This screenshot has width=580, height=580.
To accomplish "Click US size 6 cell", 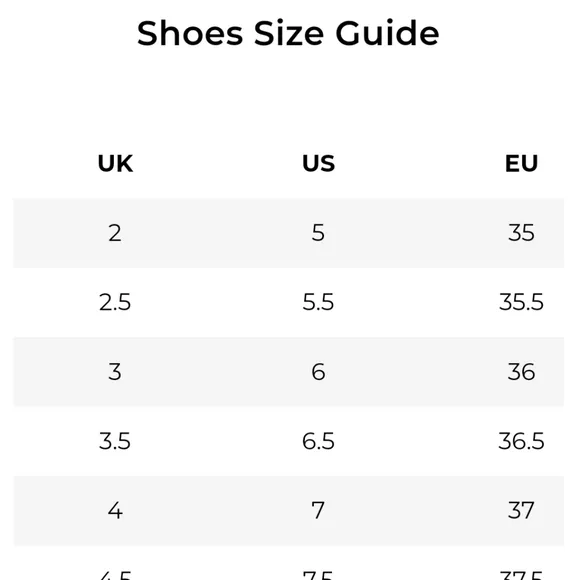I will coord(318,372).
